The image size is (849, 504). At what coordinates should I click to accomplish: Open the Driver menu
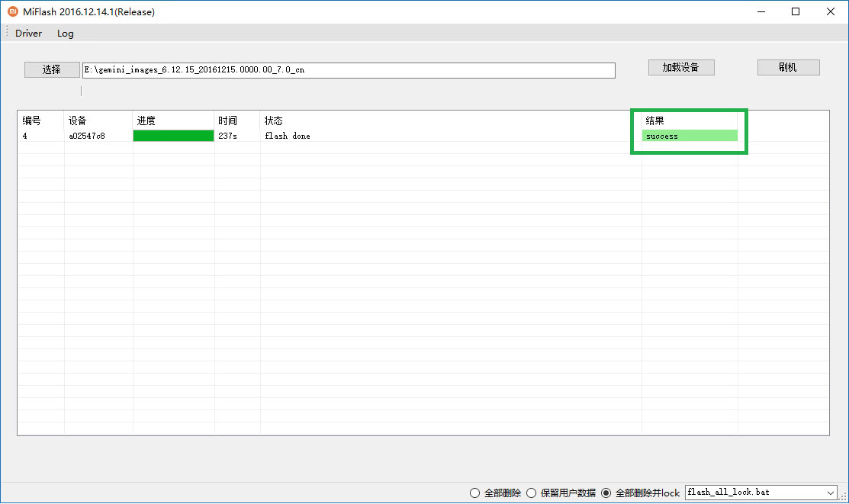pyautogui.click(x=27, y=33)
